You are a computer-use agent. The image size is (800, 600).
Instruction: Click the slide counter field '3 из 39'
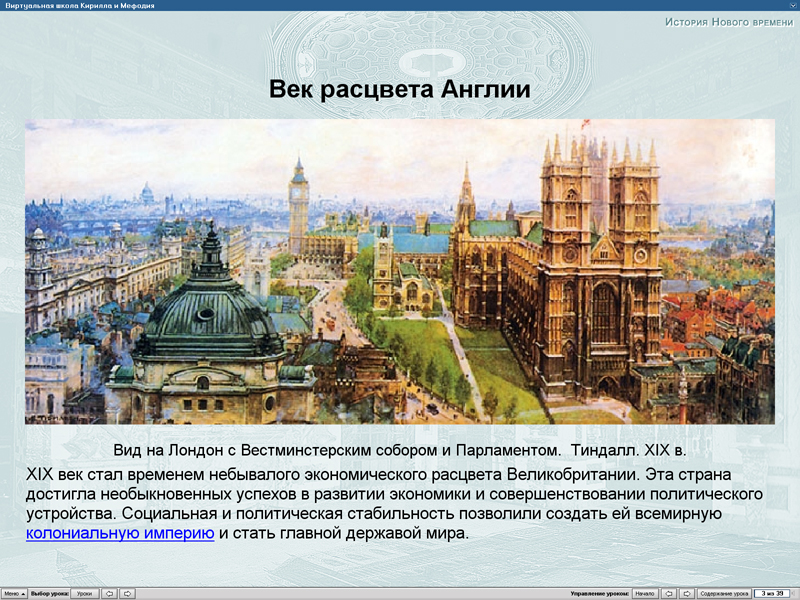[x=772, y=593]
